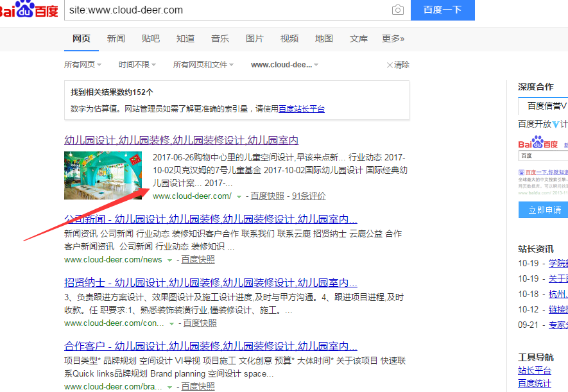Open the www.cloud-dee... site filter dropdown
The image size is (568, 392).
tap(284, 65)
